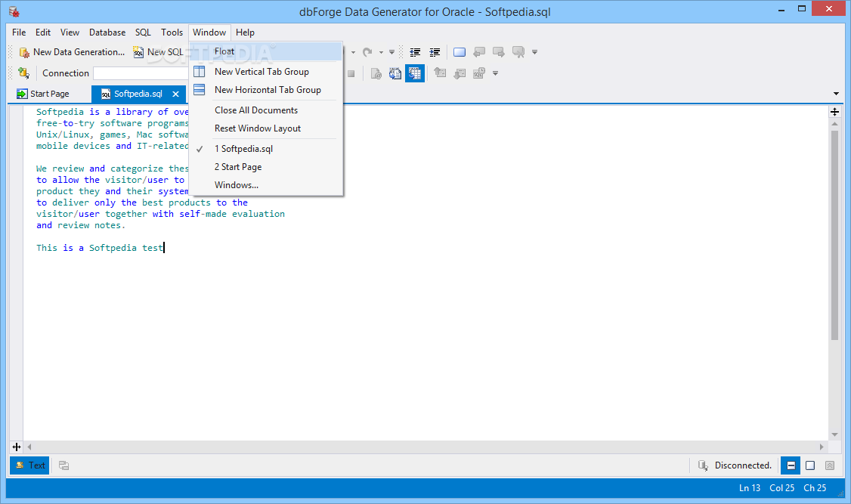Open the redo history dropdown arrow
The image size is (851, 504).
tap(381, 53)
